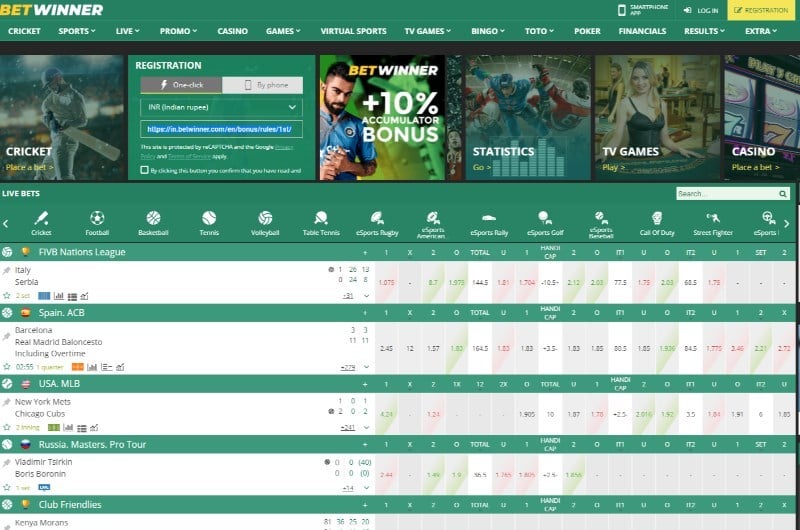Select the eSports Golf icon
The width and height of the screenshot is (800, 530).
click(x=545, y=223)
